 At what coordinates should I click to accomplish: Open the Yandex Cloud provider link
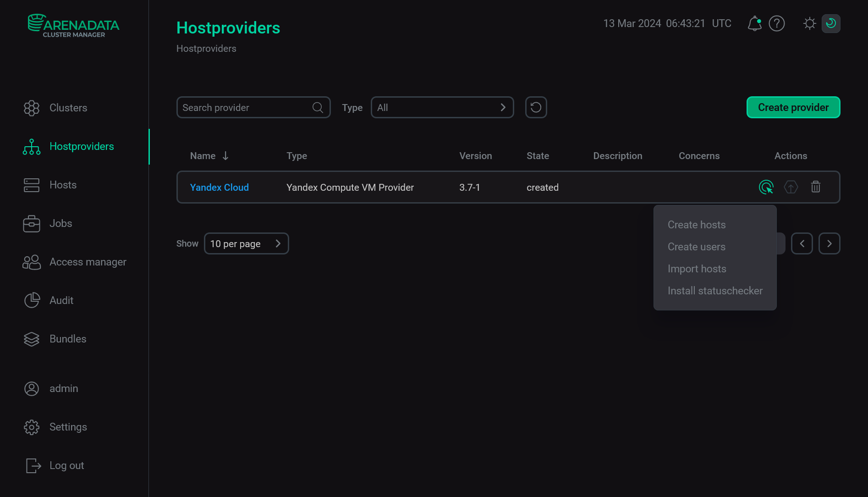[220, 188]
